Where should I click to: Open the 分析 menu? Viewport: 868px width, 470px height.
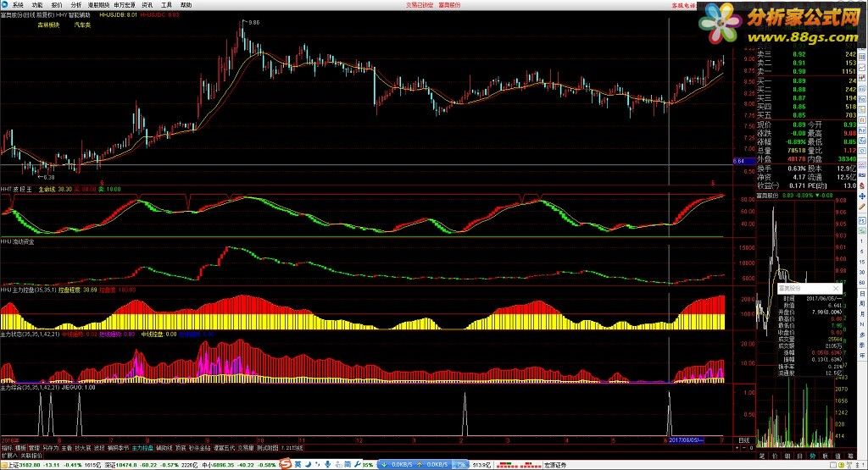(x=75, y=5)
